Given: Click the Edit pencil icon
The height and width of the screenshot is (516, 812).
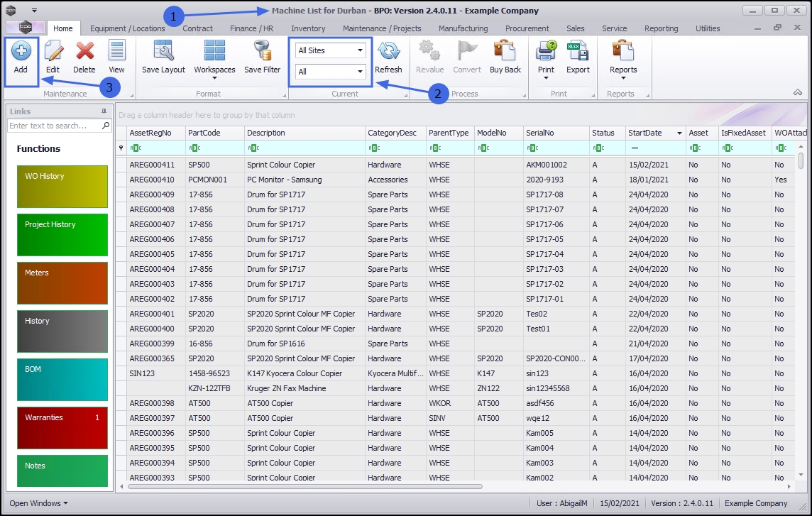Looking at the screenshot, I should [x=53, y=52].
